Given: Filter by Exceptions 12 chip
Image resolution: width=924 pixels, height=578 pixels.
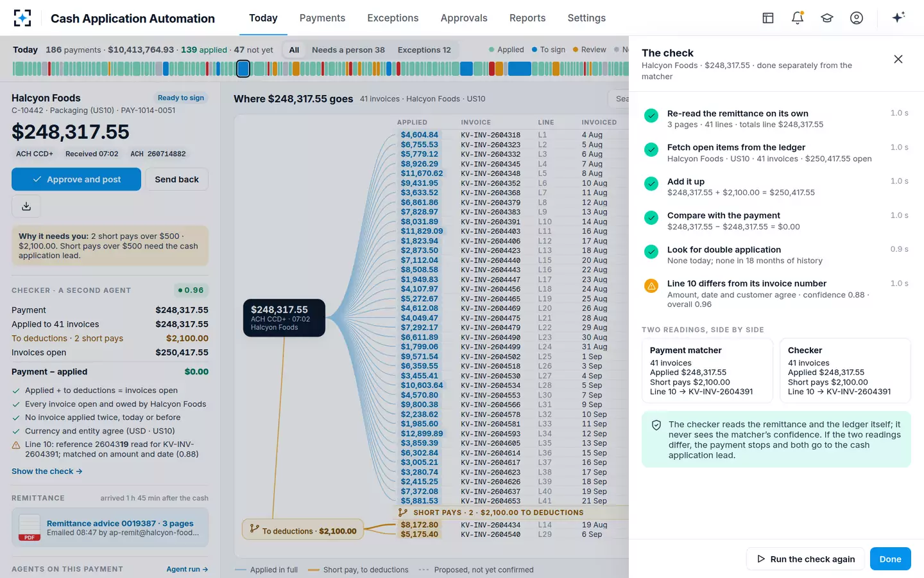Looking at the screenshot, I should click(x=424, y=49).
